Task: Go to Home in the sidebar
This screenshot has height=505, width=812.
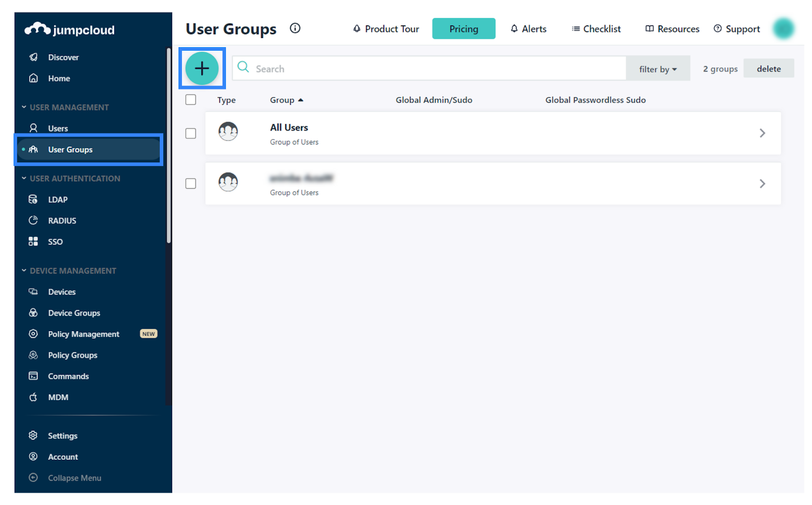Action: coord(59,79)
